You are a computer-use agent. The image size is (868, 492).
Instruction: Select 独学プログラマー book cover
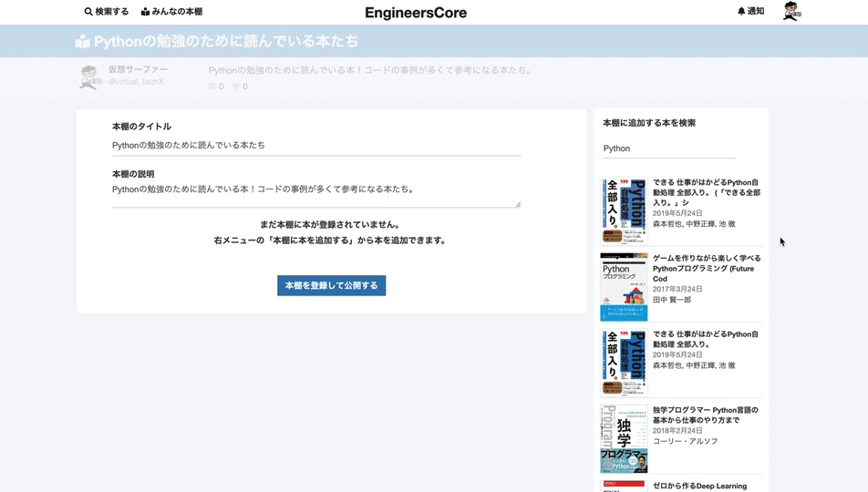(x=624, y=438)
